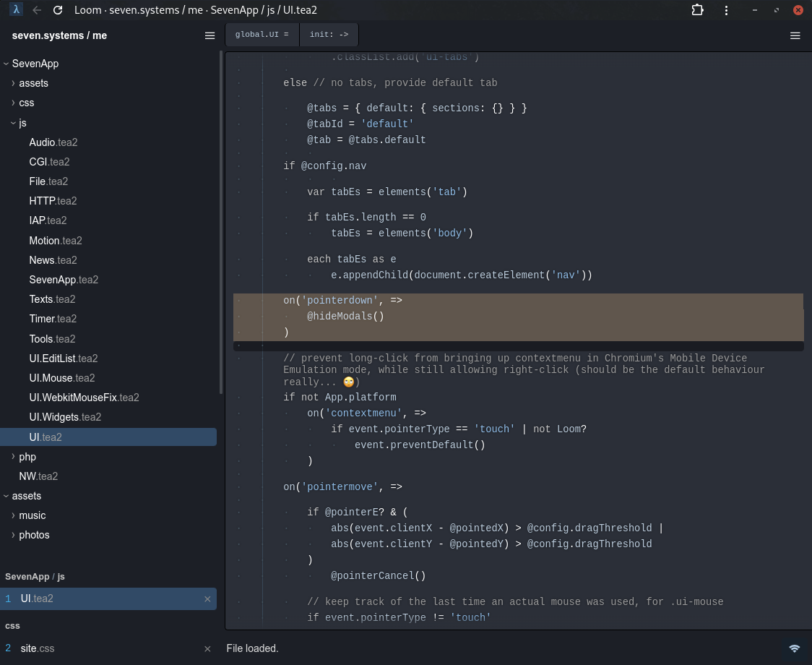Image resolution: width=812 pixels, height=665 pixels.
Task: Open News.tea2 in the file tree
Action: [x=53, y=260]
